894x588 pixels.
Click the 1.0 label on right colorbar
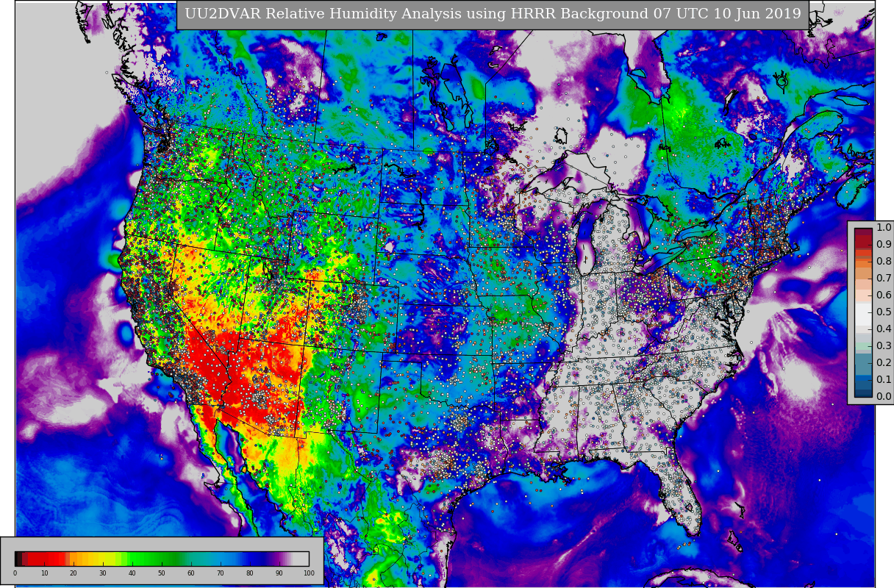(x=884, y=227)
